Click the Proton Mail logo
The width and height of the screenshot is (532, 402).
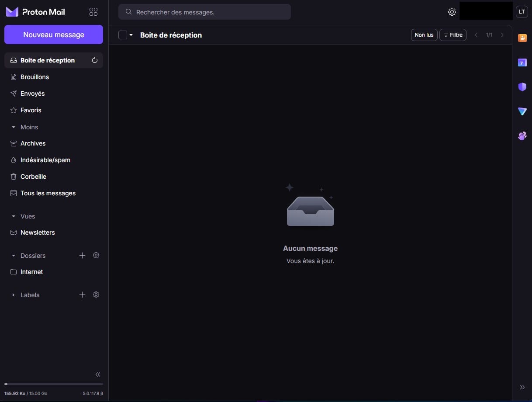pos(35,12)
